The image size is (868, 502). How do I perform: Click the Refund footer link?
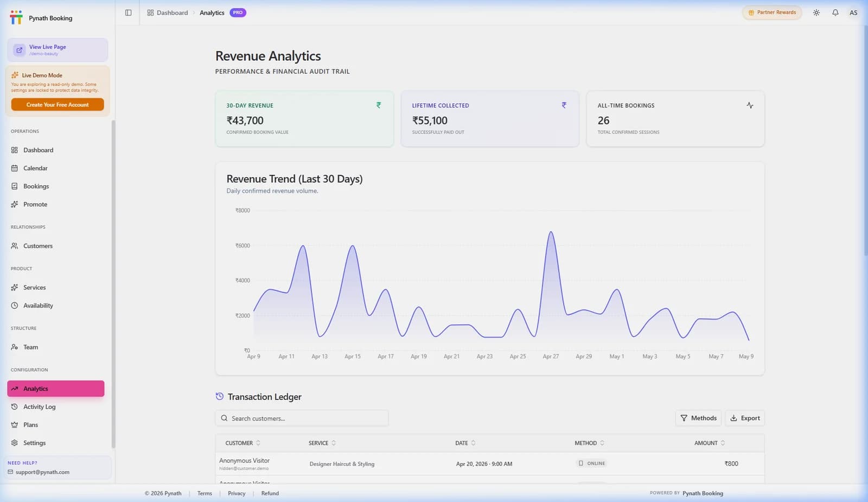coord(270,493)
